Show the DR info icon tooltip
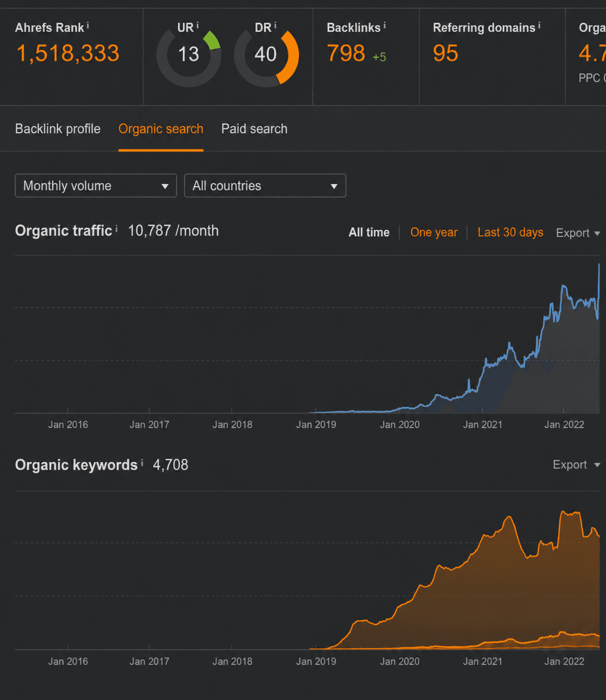The image size is (606, 700). (x=275, y=25)
